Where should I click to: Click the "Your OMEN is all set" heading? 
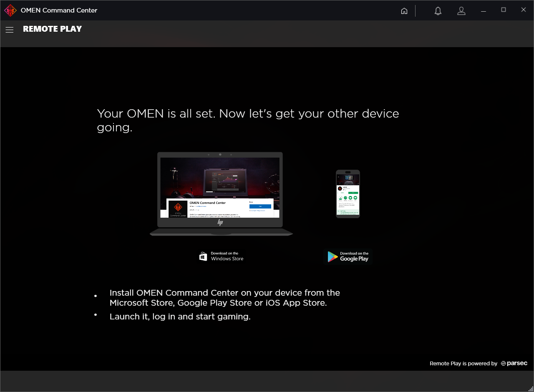(248, 120)
